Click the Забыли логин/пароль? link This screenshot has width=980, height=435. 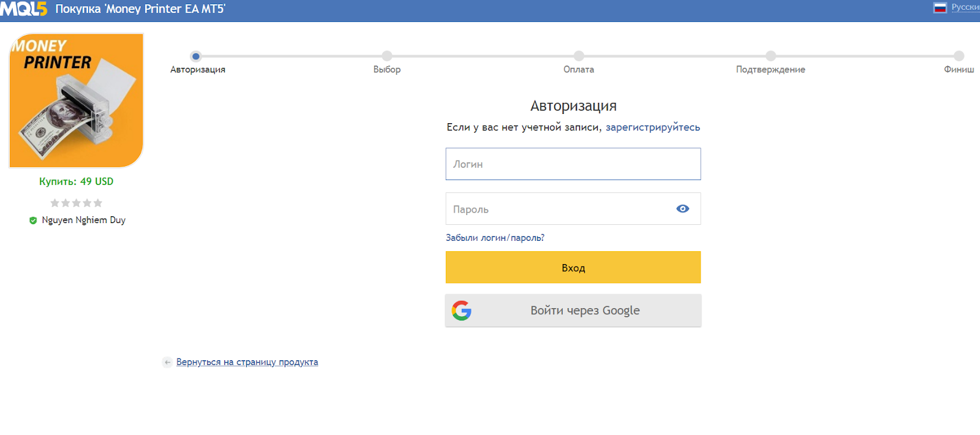495,238
